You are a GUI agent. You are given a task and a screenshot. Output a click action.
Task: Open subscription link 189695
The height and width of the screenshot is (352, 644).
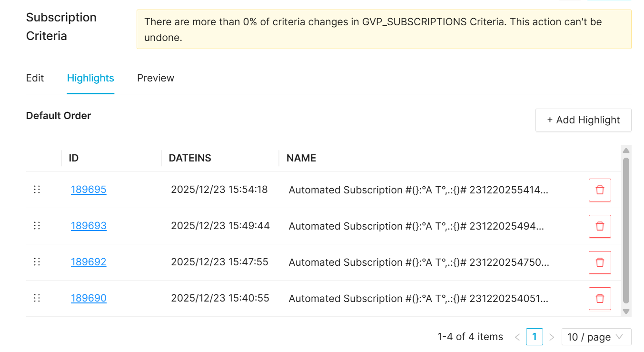click(89, 190)
